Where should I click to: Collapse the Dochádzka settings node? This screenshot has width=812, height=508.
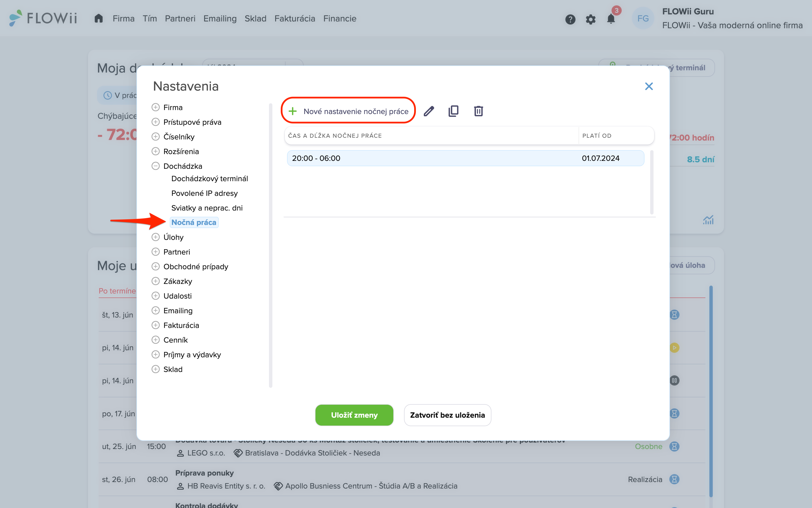coord(155,166)
